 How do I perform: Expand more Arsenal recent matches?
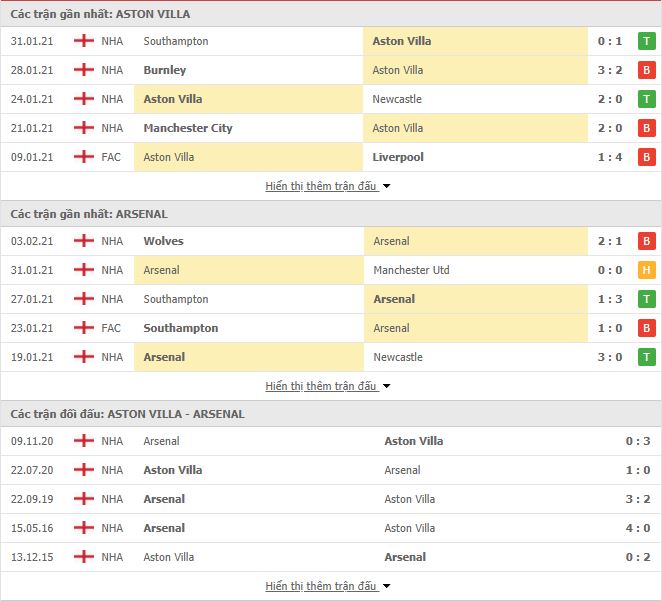pos(328,386)
